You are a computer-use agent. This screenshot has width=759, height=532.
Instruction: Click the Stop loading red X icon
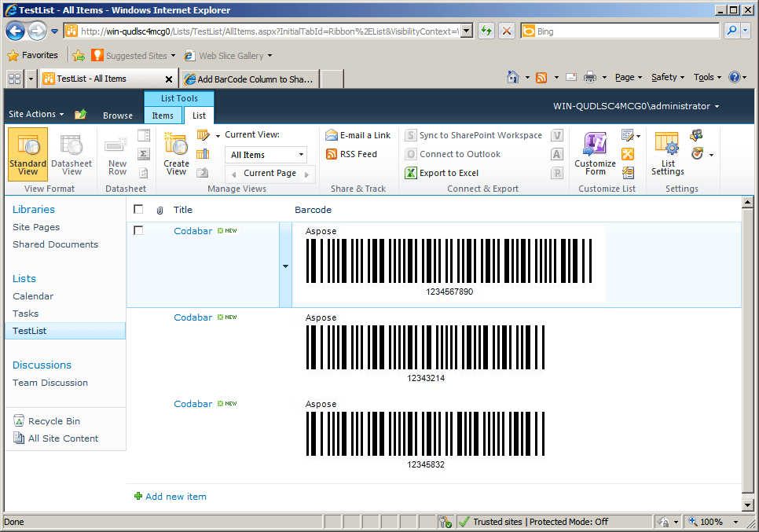tap(506, 31)
